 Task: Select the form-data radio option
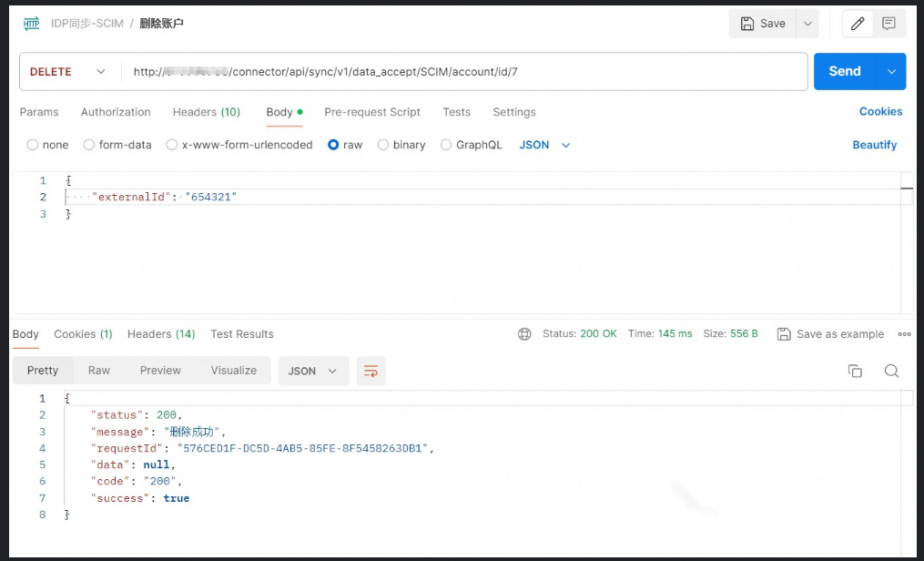click(89, 145)
